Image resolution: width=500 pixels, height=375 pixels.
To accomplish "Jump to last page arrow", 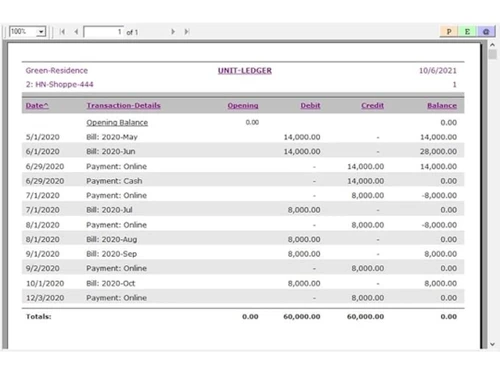I will pyautogui.click(x=187, y=32).
